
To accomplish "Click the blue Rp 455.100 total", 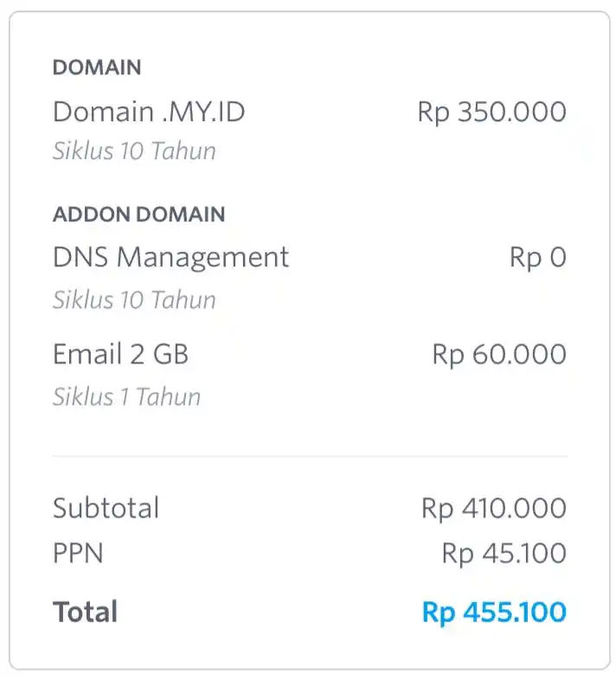I will [494, 613].
